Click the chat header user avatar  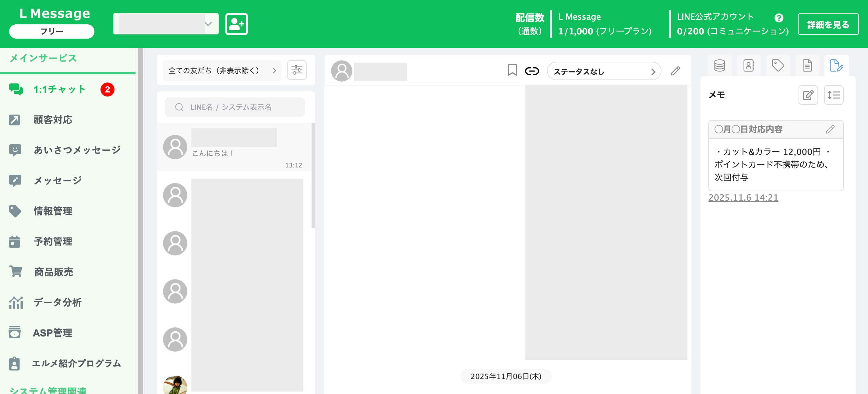[x=342, y=71]
